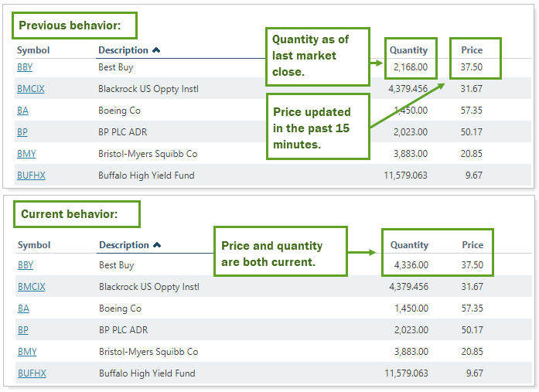Screen dimensions: 539x392
Task: Sort by the Price header in the Current behavior table
Action: point(472,245)
